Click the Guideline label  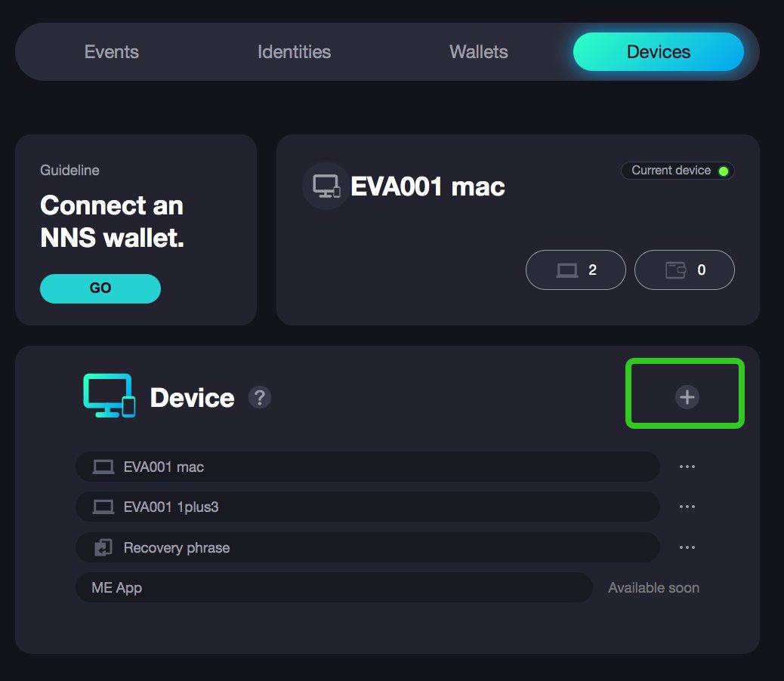click(69, 171)
